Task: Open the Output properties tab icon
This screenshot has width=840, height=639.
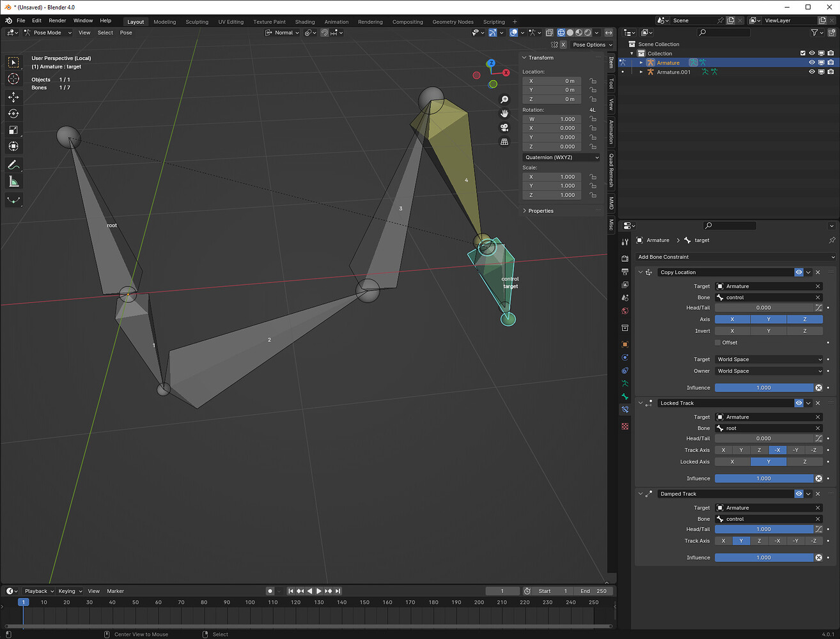Action: tap(625, 272)
